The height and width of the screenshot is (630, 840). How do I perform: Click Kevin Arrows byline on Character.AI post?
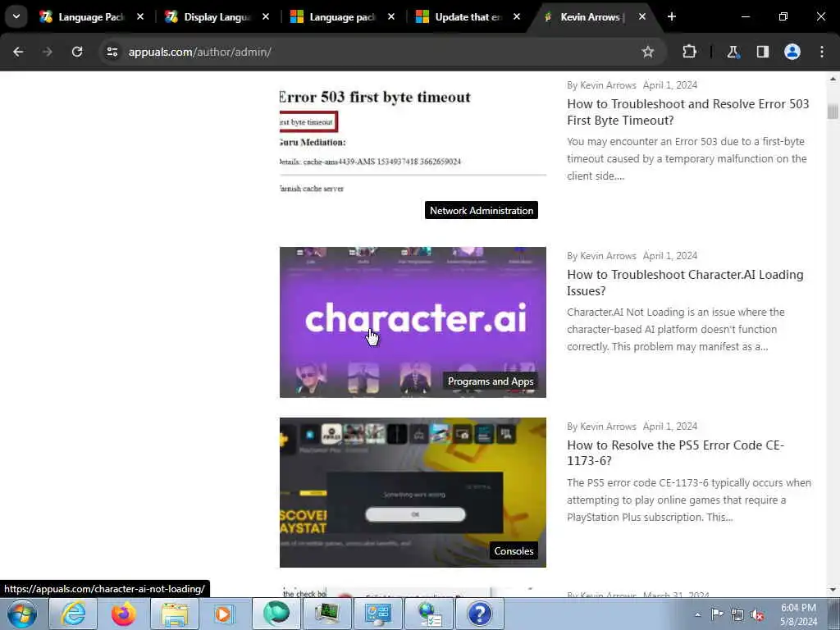(608, 256)
